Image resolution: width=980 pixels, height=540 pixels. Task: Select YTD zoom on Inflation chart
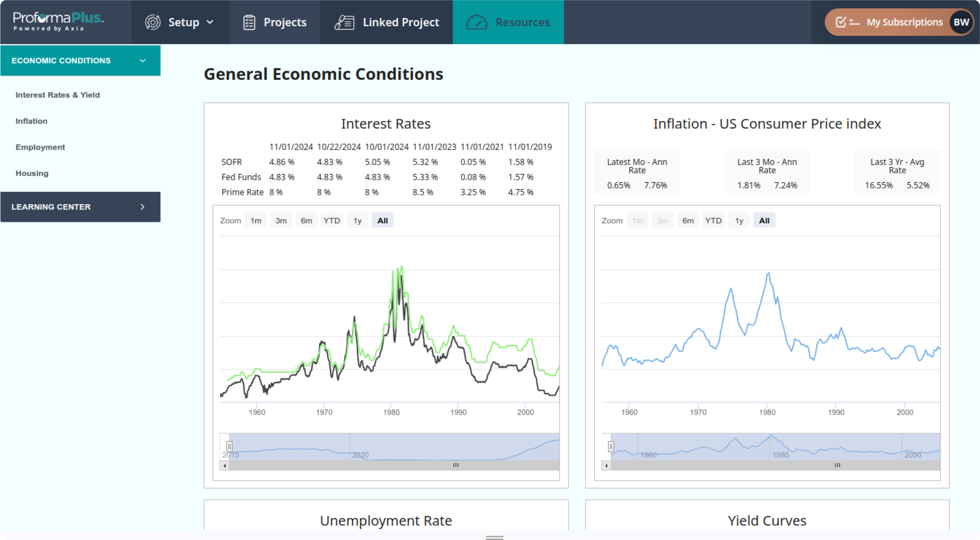pos(713,220)
